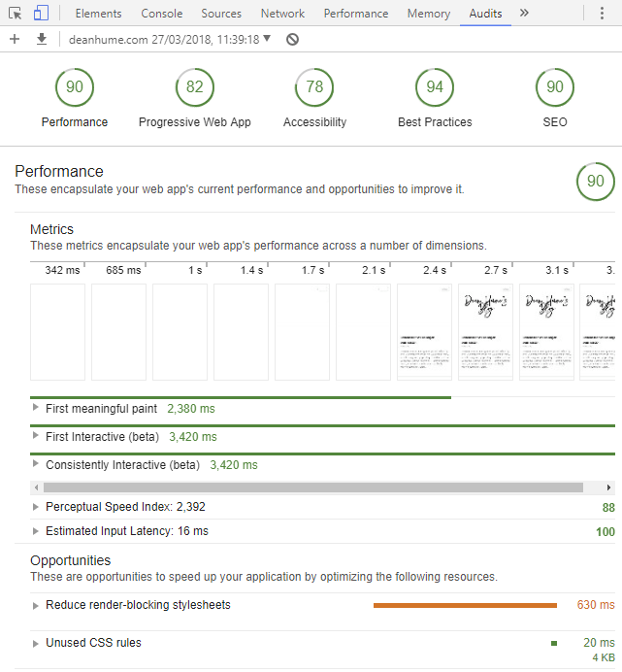The width and height of the screenshot is (622, 672).
Task: Click the First Interactive green timing bar
Action: 322,426
